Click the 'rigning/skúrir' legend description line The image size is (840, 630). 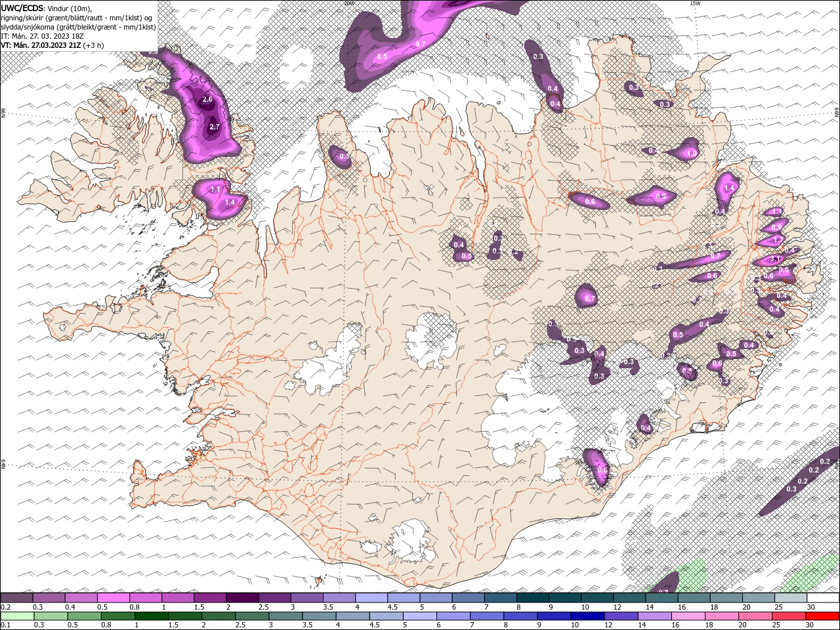click(76, 17)
